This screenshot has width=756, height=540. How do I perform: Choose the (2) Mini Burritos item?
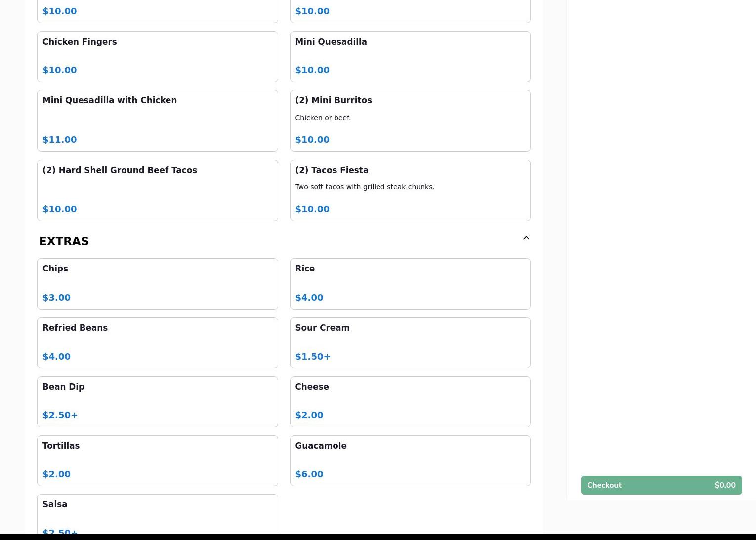point(410,121)
